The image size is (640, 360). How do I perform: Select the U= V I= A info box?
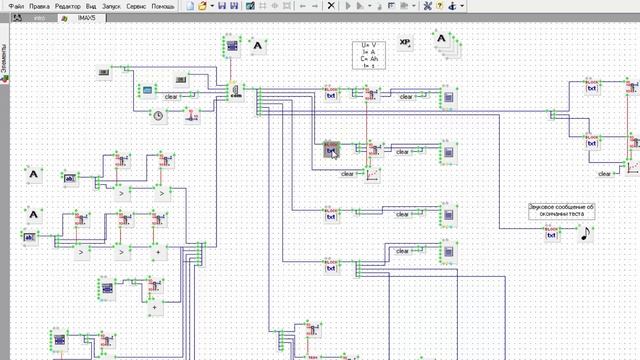[369, 55]
